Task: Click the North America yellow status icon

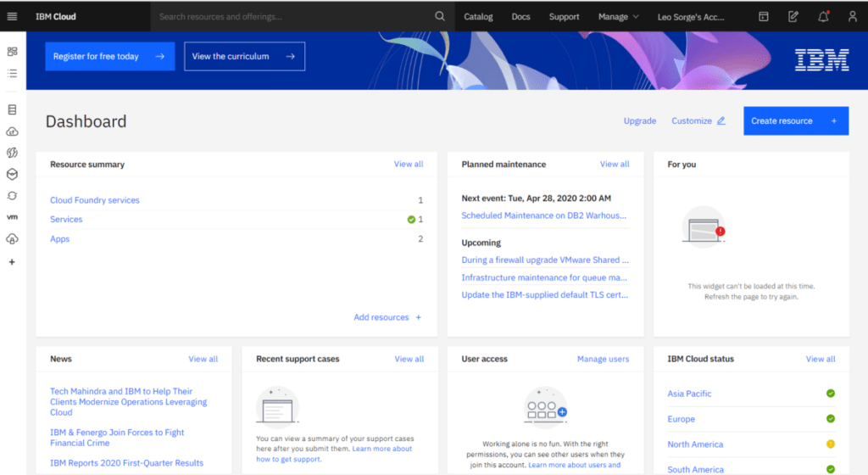Action: [x=831, y=444]
